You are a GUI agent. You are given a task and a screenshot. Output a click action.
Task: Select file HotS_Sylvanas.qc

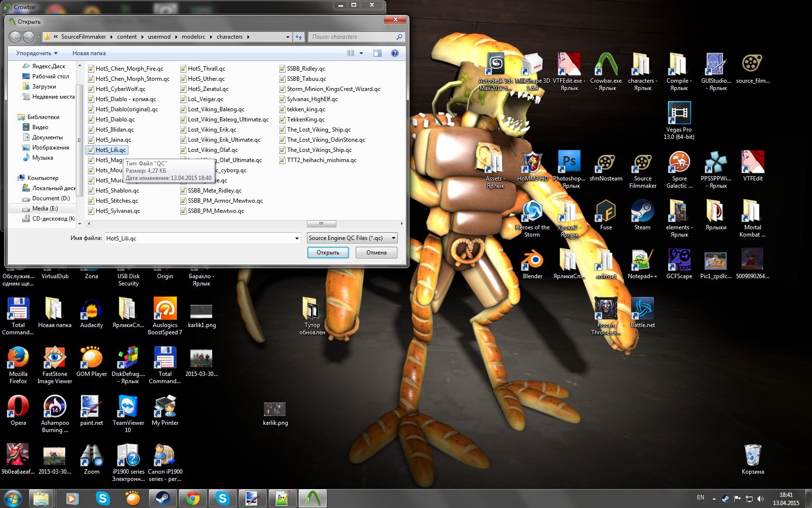pos(114,211)
